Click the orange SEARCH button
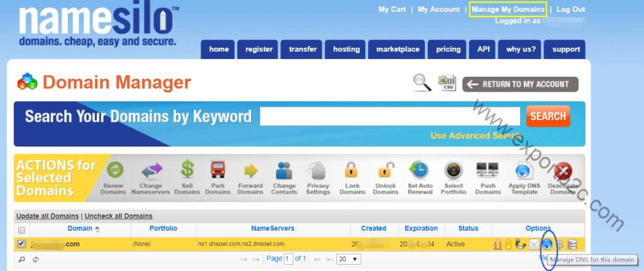This screenshot has height=271, width=644. [x=548, y=116]
